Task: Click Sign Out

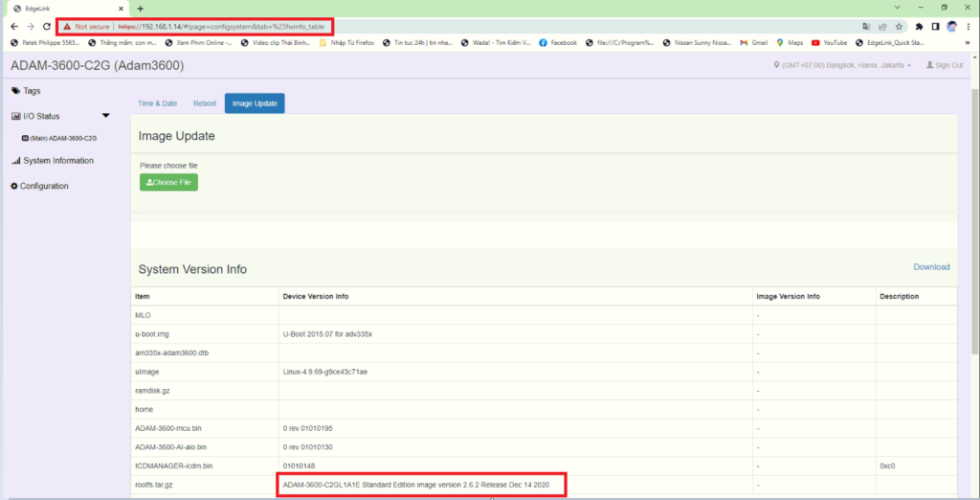Action: coord(945,65)
